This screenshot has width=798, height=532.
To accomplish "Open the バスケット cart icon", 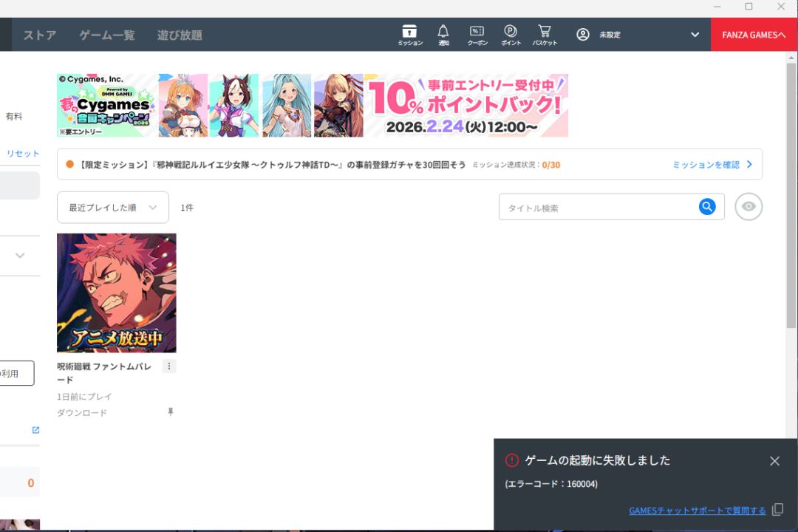I will click(x=545, y=35).
